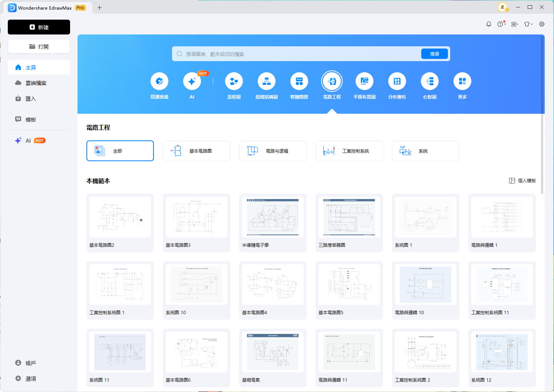This screenshot has width=554, height=392.
Task: Click the 打開 (Open) button
Action: [39, 46]
